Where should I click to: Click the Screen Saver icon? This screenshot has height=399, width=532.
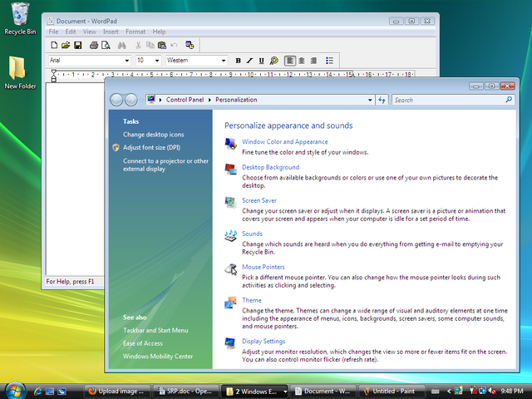(231, 202)
